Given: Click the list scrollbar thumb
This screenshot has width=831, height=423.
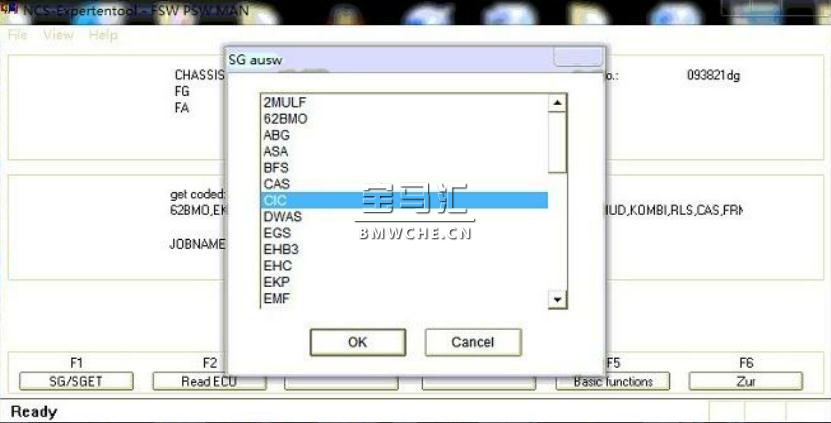Looking at the screenshot, I should [x=557, y=142].
